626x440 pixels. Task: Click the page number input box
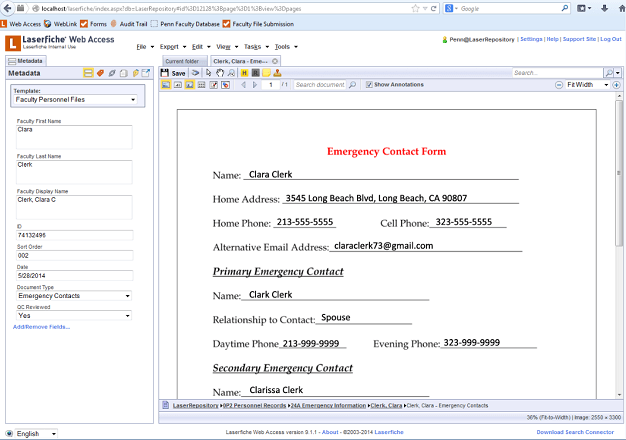(271, 85)
